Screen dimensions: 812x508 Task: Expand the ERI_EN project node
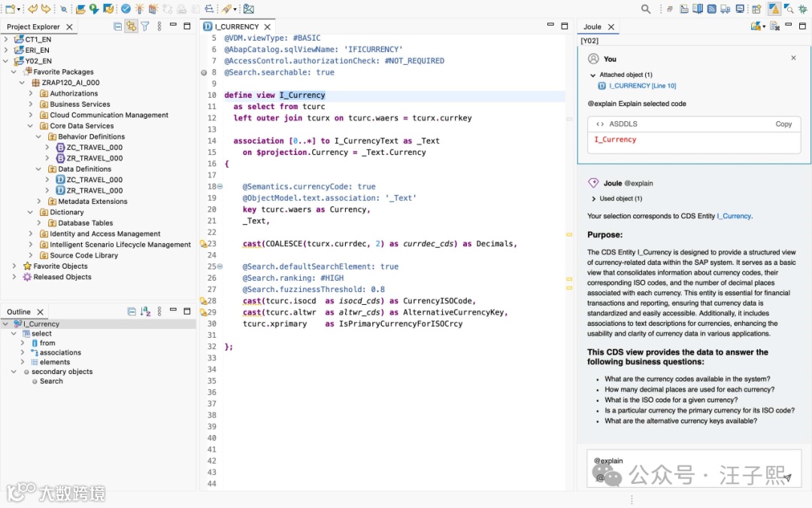click(x=6, y=50)
